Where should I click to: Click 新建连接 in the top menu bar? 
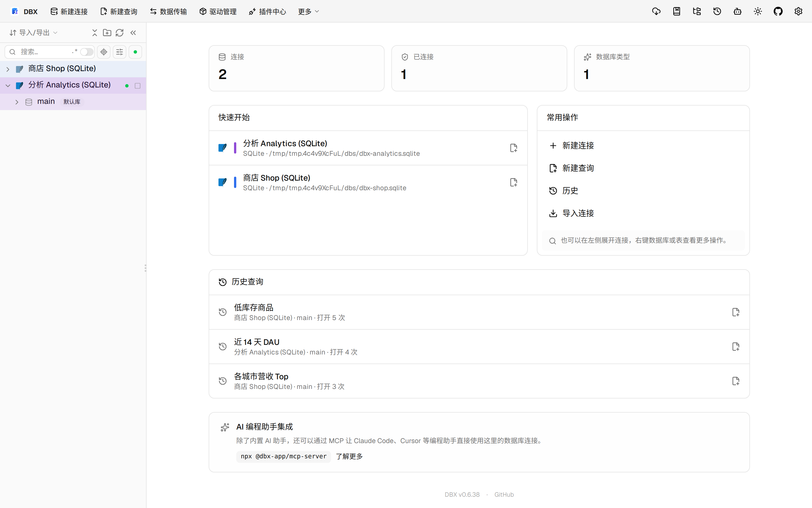pyautogui.click(x=69, y=11)
